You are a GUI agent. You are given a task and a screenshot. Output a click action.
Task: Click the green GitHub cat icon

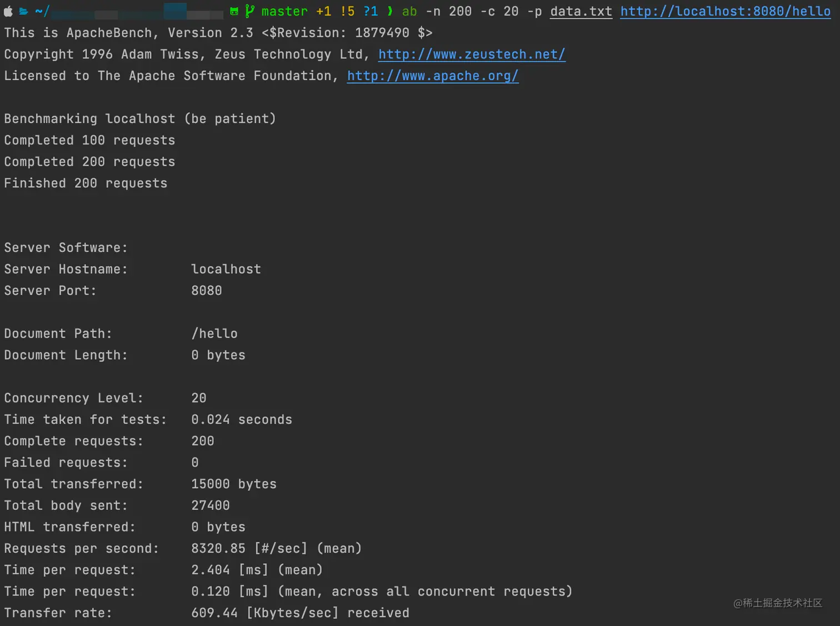click(234, 12)
